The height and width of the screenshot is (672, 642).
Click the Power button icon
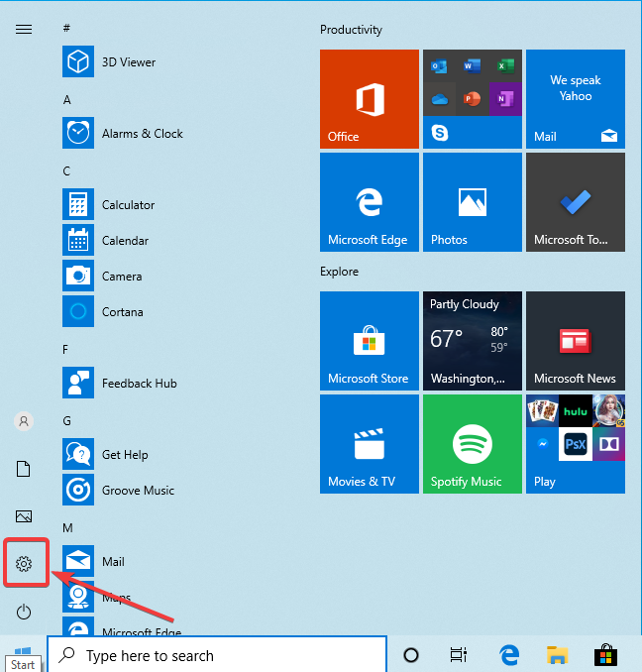click(24, 612)
